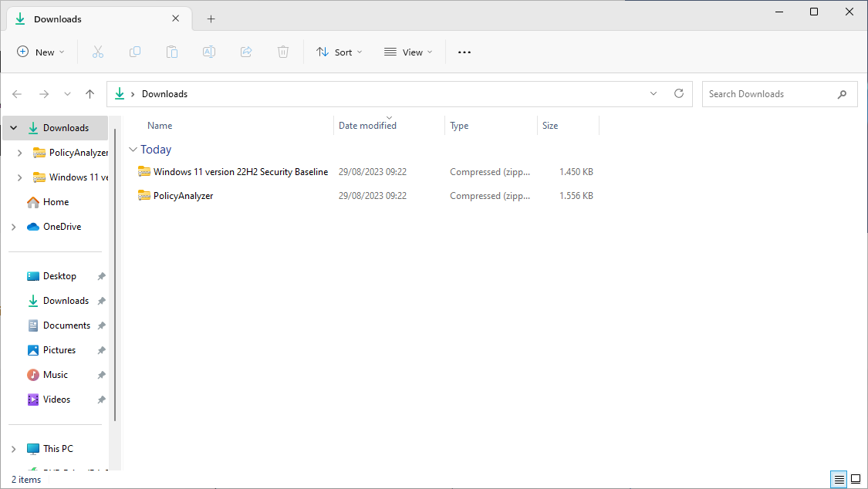The width and height of the screenshot is (868, 489).
Task: Unpin Videos using its pin icon
Action: 101,400
